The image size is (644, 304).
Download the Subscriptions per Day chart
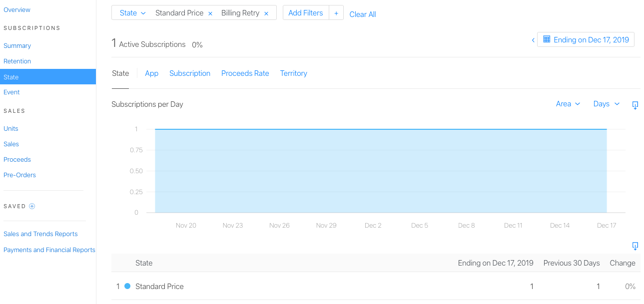635,105
